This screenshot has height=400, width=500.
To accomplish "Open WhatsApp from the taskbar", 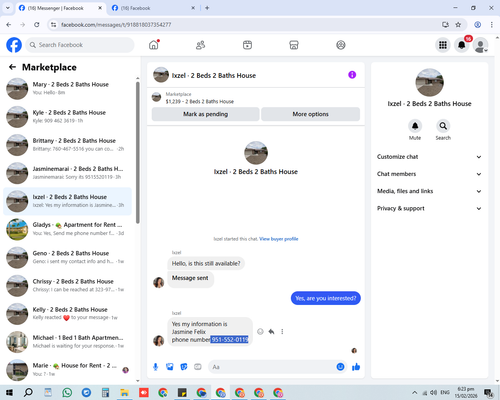I will point(67,392).
